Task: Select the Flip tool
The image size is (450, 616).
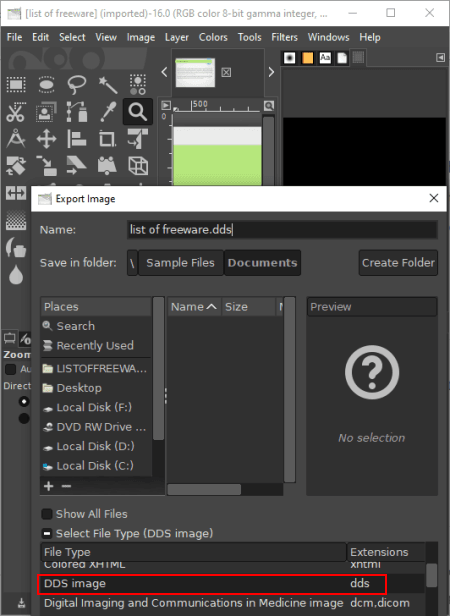Action: click(16, 193)
